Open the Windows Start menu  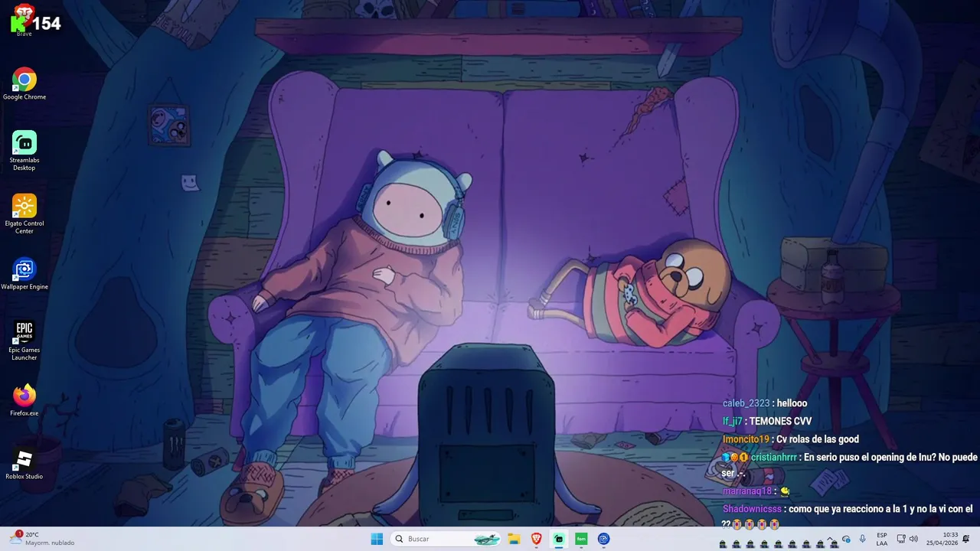(x=377, y=539)
